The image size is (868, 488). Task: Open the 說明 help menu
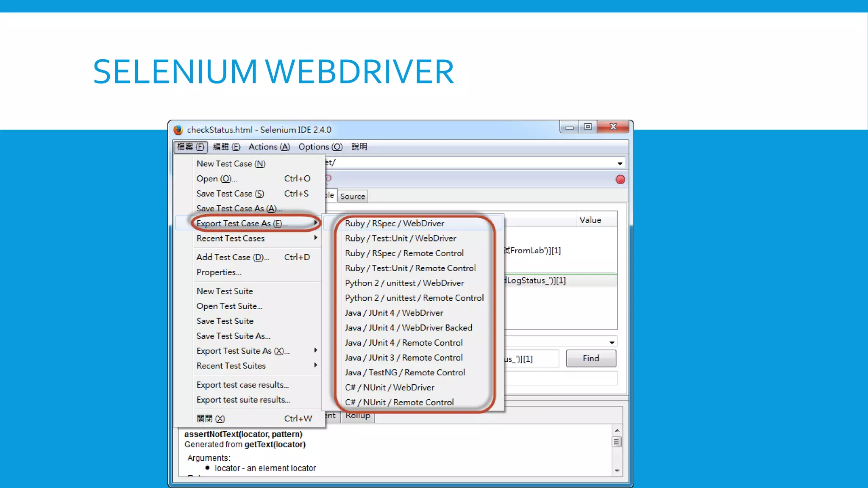tap(359, 147)
